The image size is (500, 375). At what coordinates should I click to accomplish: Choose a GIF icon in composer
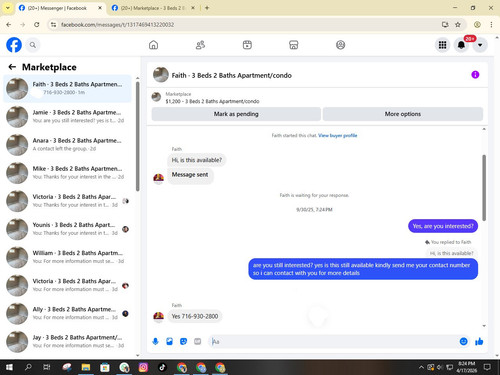[x=198, y=341]
